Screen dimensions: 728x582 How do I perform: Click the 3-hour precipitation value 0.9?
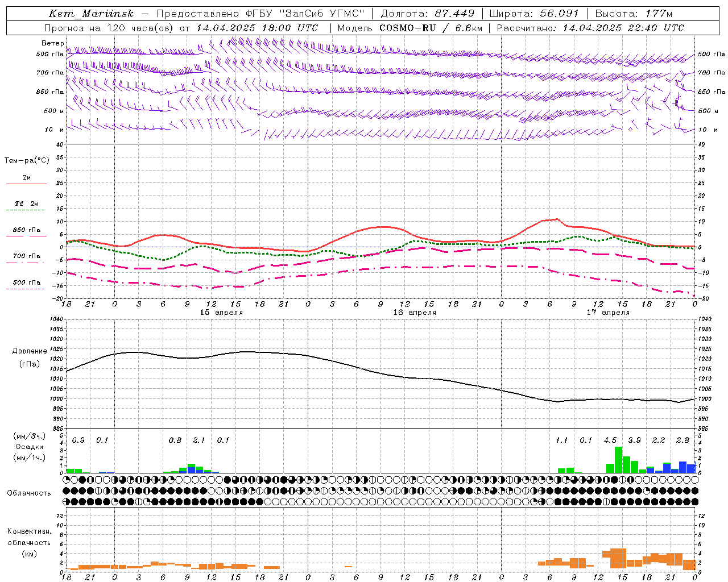pyautogui.click(x=78, y=440)
